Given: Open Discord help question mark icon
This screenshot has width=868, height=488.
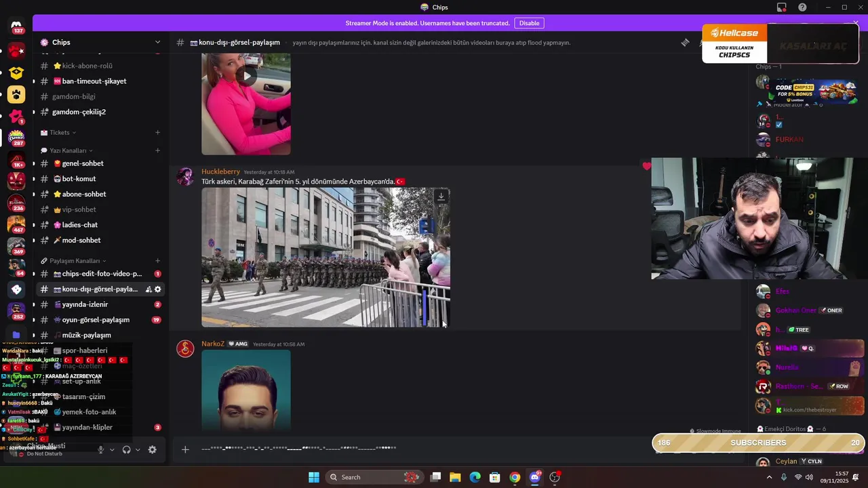Looking at the screenshot, I should [802, 7].
